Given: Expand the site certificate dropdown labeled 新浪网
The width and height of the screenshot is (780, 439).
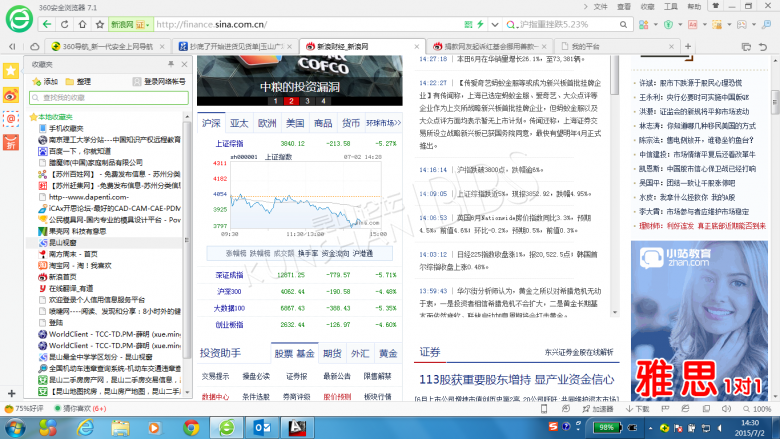Looking at the screenshot, I should click(x=131, y=24).
